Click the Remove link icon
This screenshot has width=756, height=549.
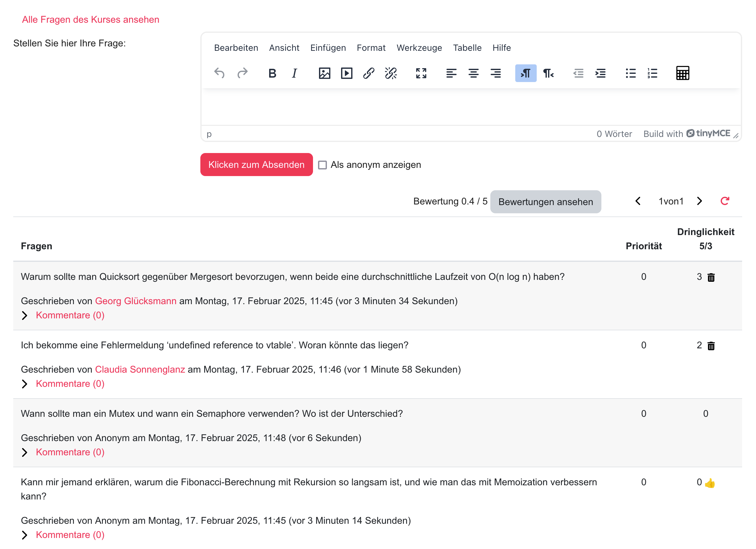pyautogui.click(x=391, y=73)
